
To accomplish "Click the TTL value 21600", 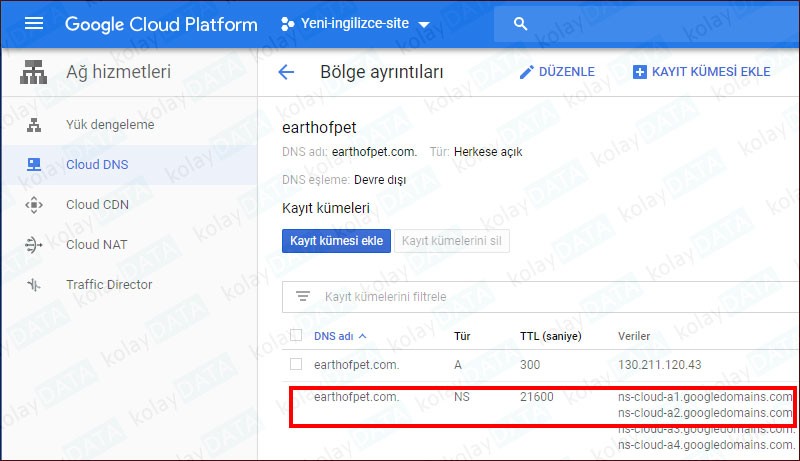I will (537, 397).
